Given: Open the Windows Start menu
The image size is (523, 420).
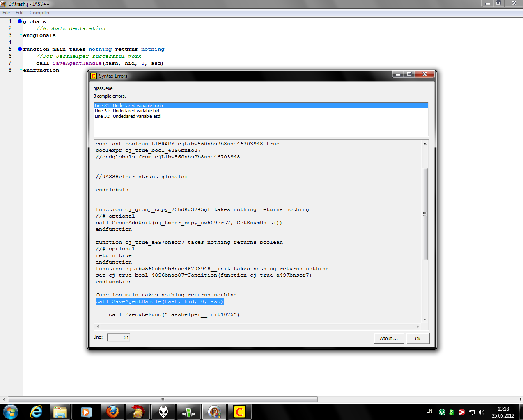Looking at the screenshot, I should point(10,412).
